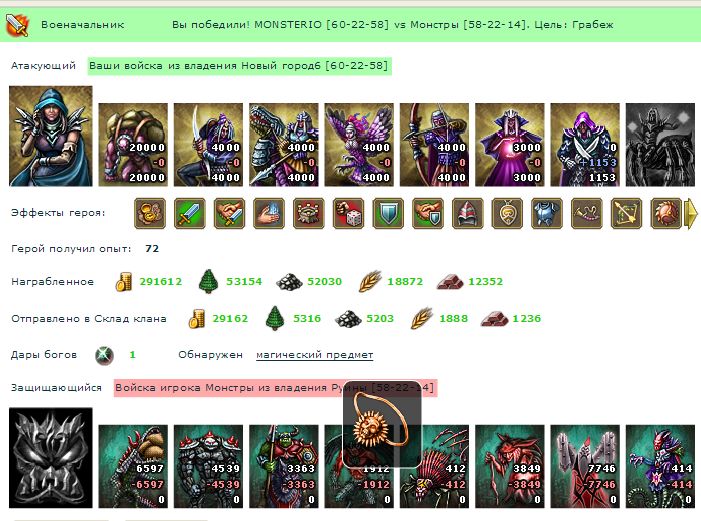Open the магический предмет link
The image size is (701, 521).
(x=315, y=355)
